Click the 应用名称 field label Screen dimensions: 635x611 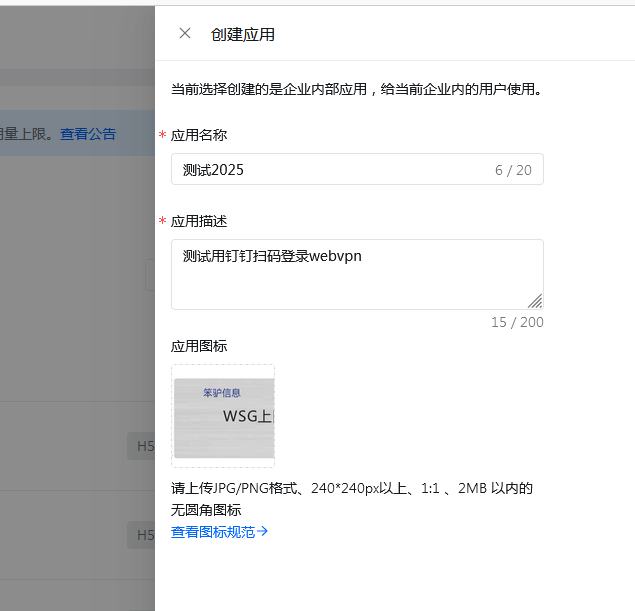(x=199, y=135)
